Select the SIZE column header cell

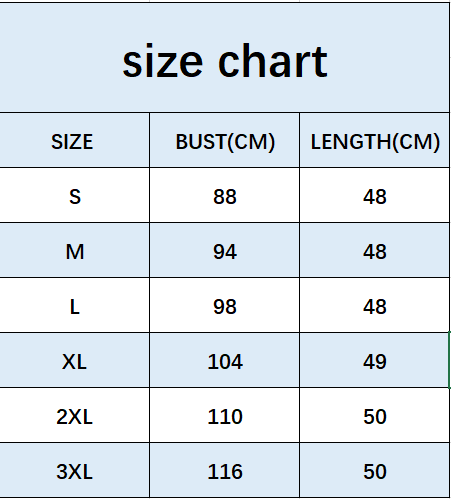pos(75,140)
